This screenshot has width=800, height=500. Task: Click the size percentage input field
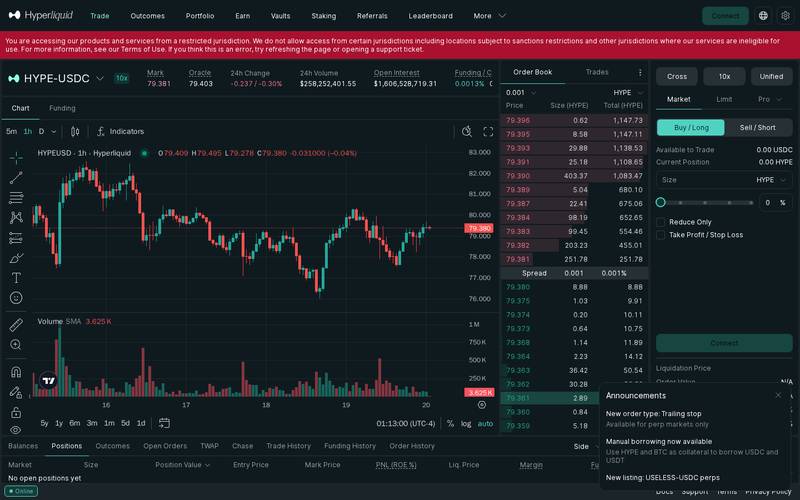pyautogui.click(x=776, y=203)
